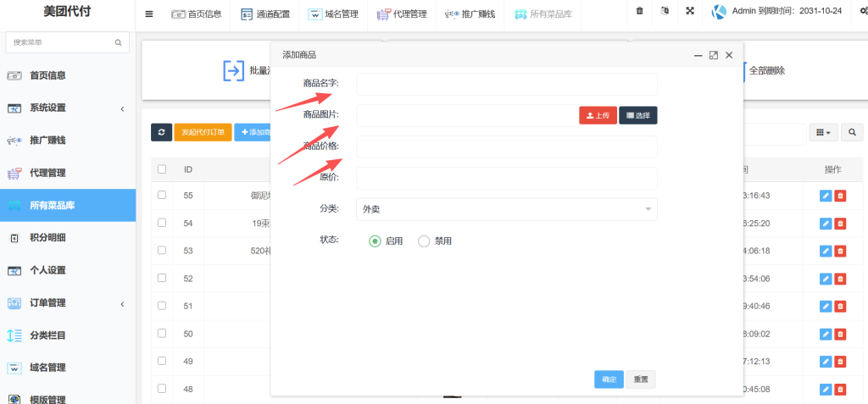Click the red 上传 upload button
The image size is (868, 404).
click(598, 115)
